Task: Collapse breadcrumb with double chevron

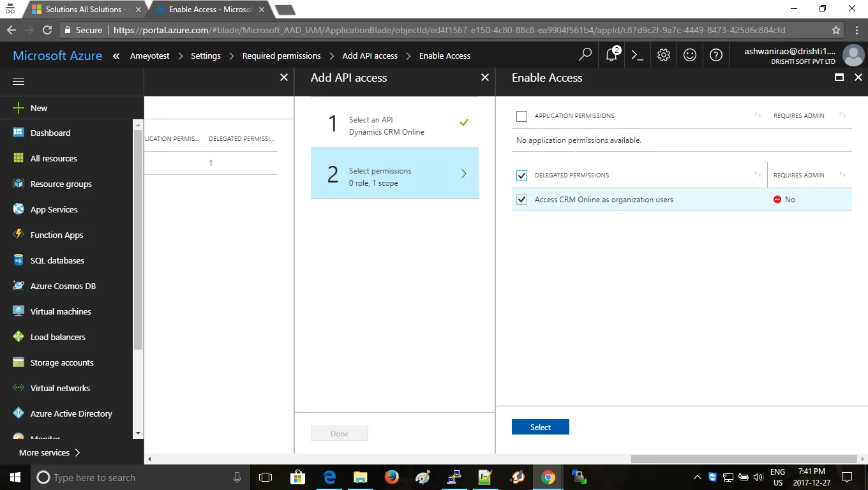Action: [116, 56]
